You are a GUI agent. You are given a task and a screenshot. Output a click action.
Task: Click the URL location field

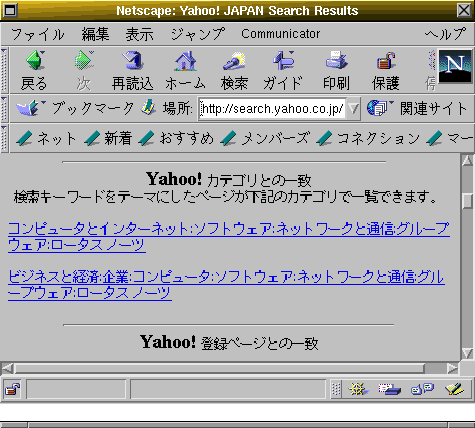pyautogui.click(x=272, y=109)
